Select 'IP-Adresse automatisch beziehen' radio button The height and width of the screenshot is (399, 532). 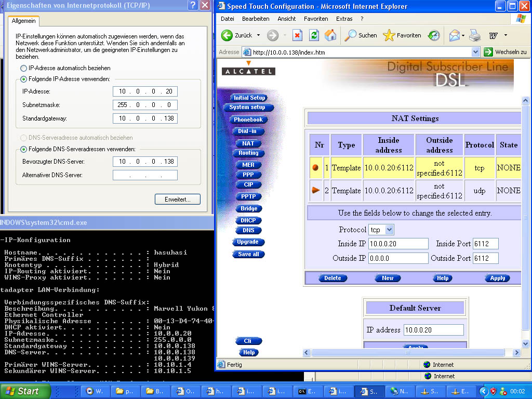pos(23,68)
